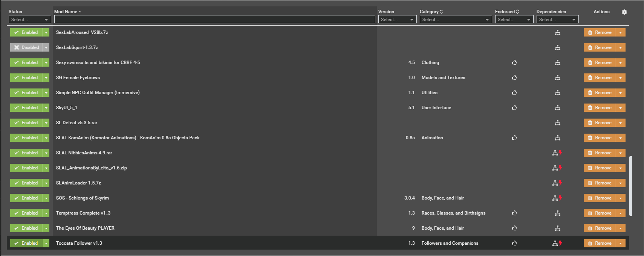
Task: Endorse SkyUI_5_1 with thumbs-up icon
Action: coord(514,108)
